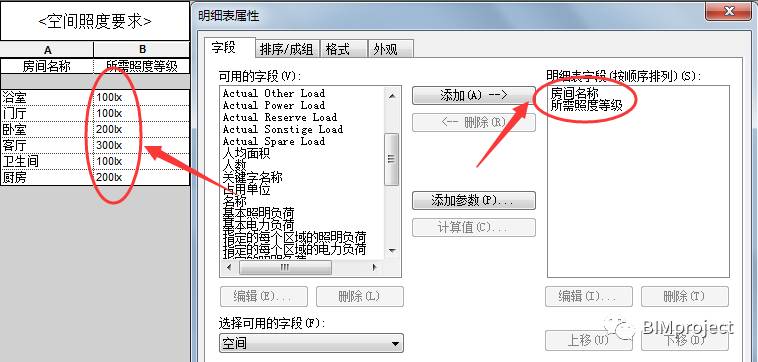This screenshot has width=758, height=362.
Task: Click the horizontal scrollbar left arrow
Action: coord(229,267)
